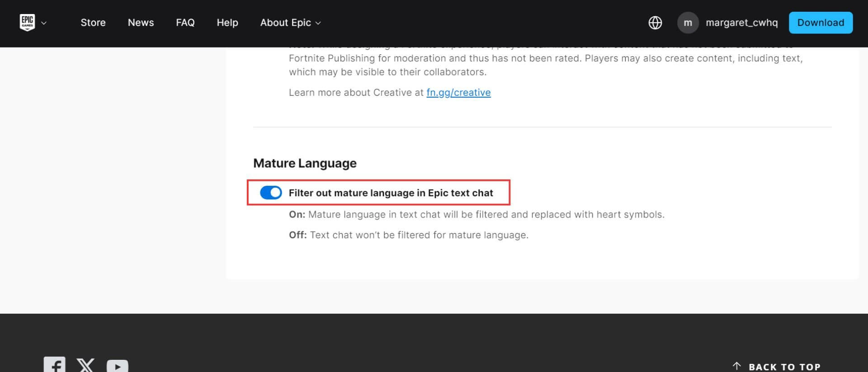Screen dimensions: 868x372
Task: Click the Epic Games logo
Action: [27, 23]
